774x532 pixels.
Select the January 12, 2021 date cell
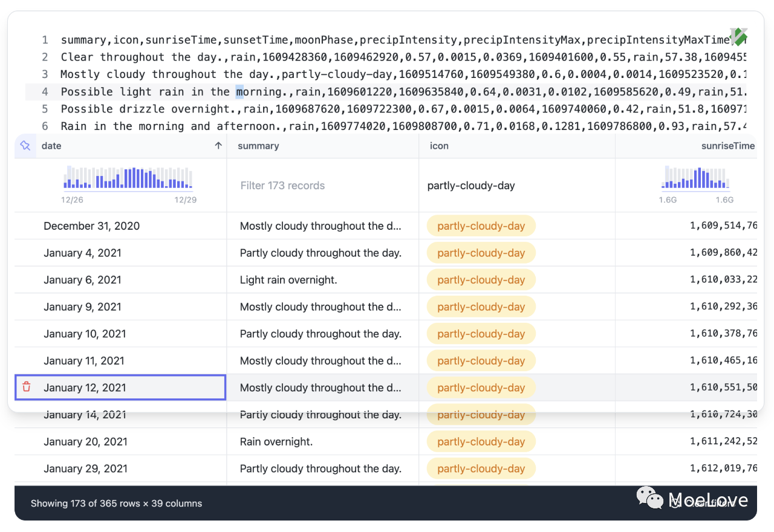[85, 388]
